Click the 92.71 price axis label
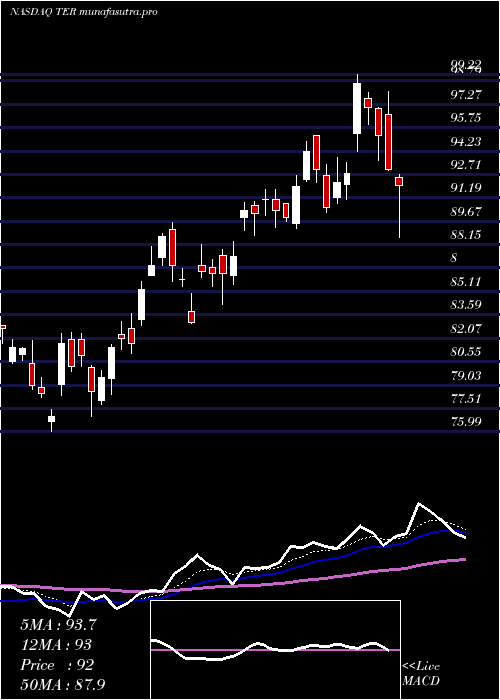The height and width of the screenshot is (700, 500). (x=466, y=165)
